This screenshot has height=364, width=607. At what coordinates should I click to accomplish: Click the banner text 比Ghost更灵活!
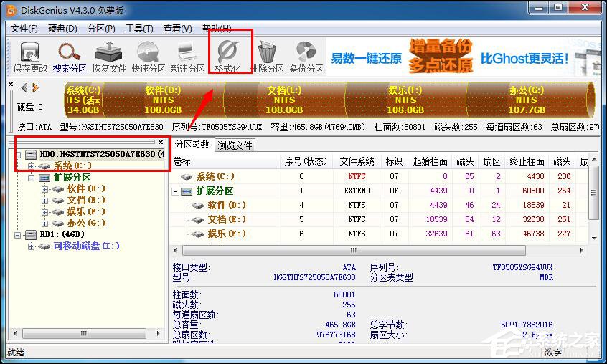click(x=524, y=58)
